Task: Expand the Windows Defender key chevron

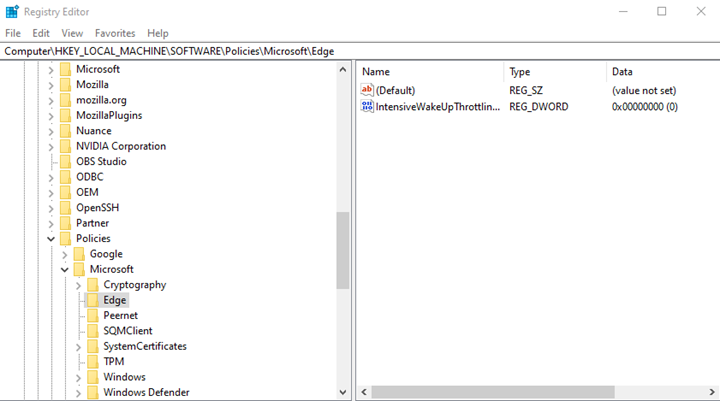Action: (x=78, y=393)
